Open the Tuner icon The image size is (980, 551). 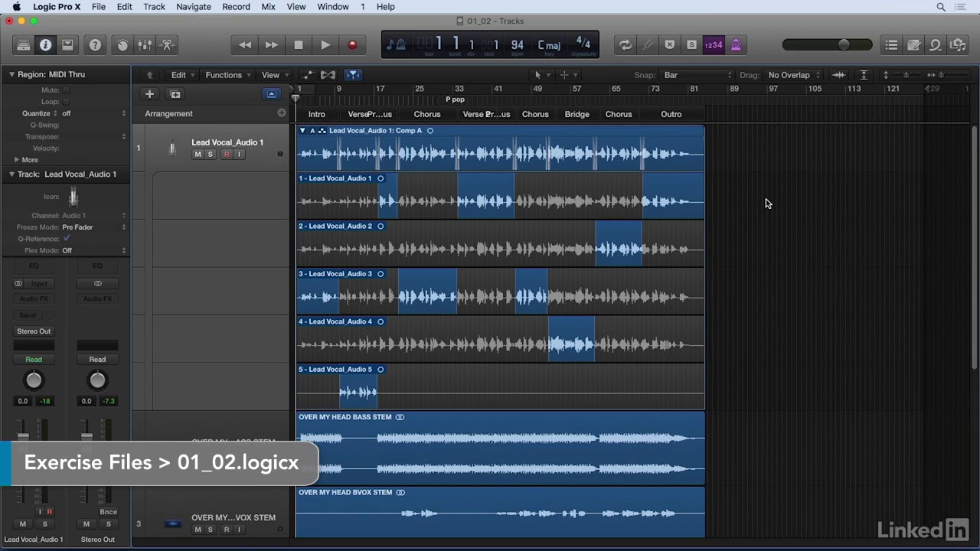pyautogui.click(x=648, y=45)
